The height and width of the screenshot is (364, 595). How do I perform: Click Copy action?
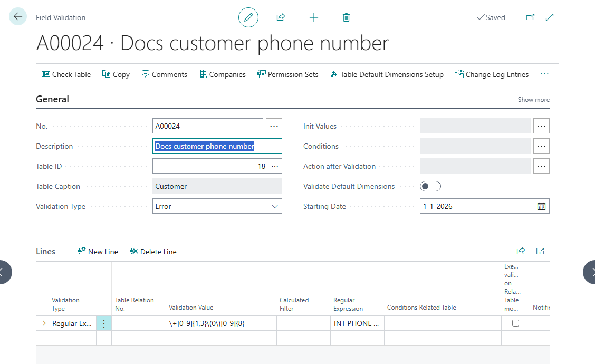pos(116,74)
